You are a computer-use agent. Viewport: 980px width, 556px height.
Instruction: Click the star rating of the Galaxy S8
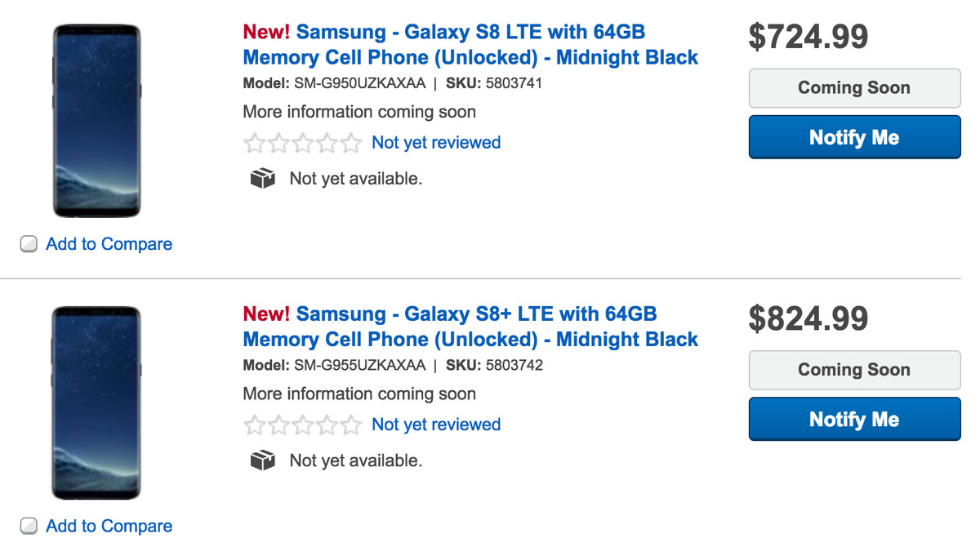[x=303, y=144]
